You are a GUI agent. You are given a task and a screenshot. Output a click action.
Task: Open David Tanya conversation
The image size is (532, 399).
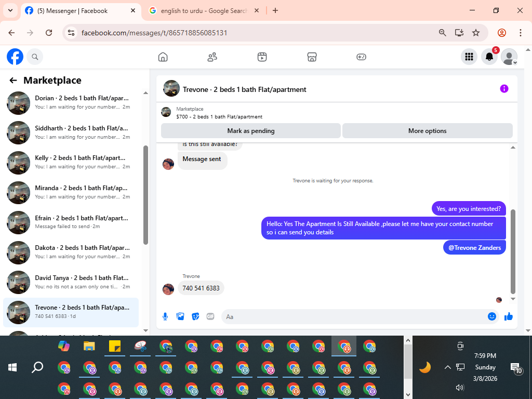(x=72, y=282)
